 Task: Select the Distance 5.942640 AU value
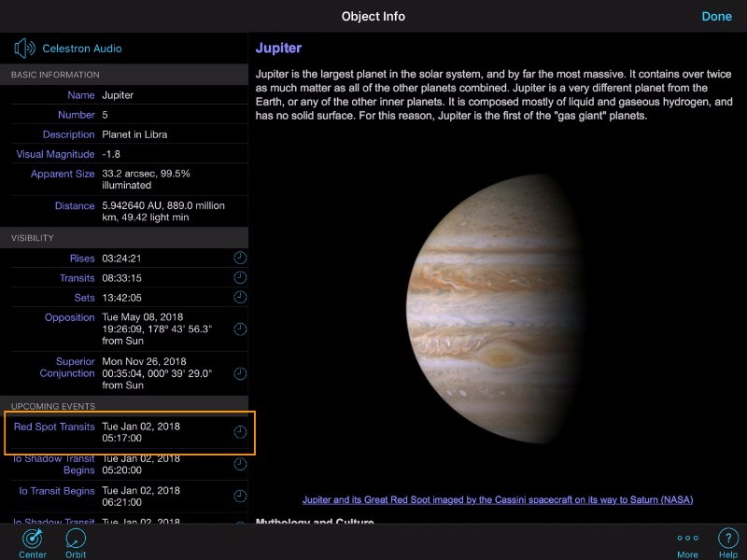click(163, 212)
